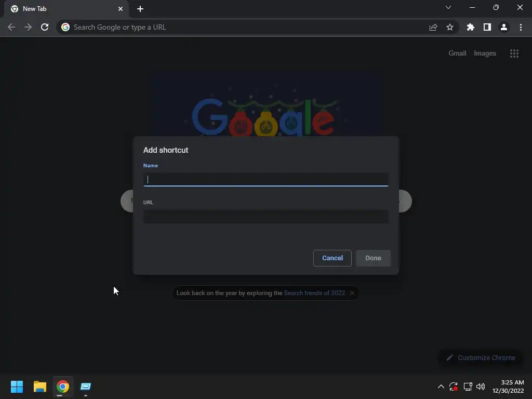Viewport: 532px width, 399px height.
Task: Open the Images link
Action: pos(485,54)
